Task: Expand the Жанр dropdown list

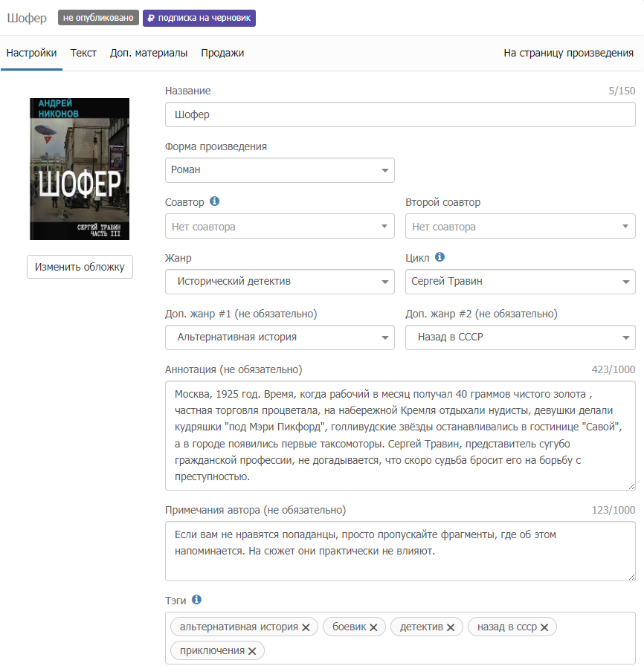Action: pyautogui.click(x=279, y=282)
